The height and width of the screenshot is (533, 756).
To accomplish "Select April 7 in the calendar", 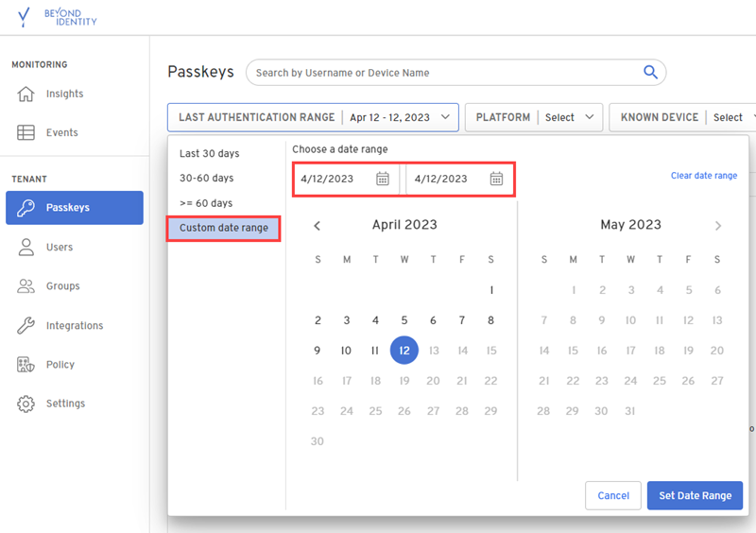I will coord(462,320).
